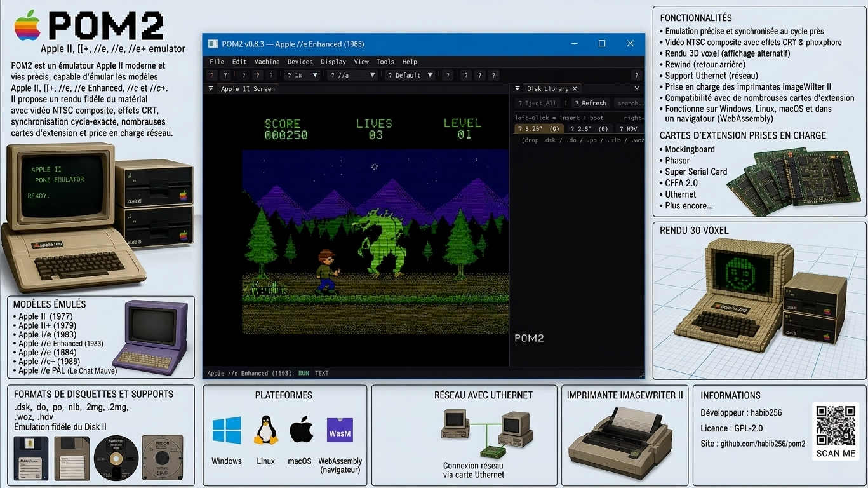
Task: Open the Help menu
Action: (x=410, y=62)
